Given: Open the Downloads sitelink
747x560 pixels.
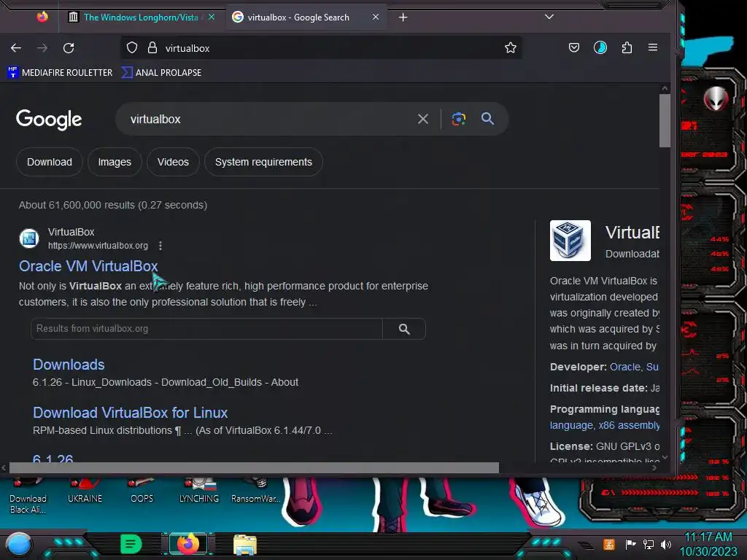Looking at the screenshot, I should tap(69, 365).
